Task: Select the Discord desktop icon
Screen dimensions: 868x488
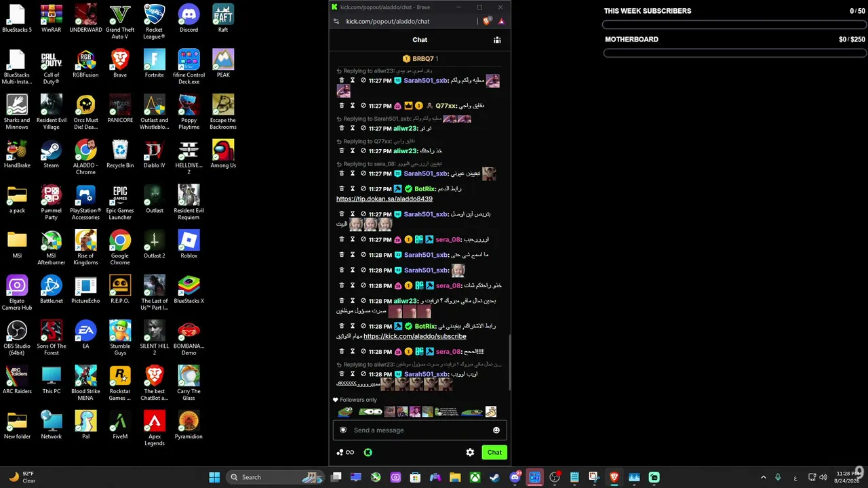Action: [x=189, y=19]
